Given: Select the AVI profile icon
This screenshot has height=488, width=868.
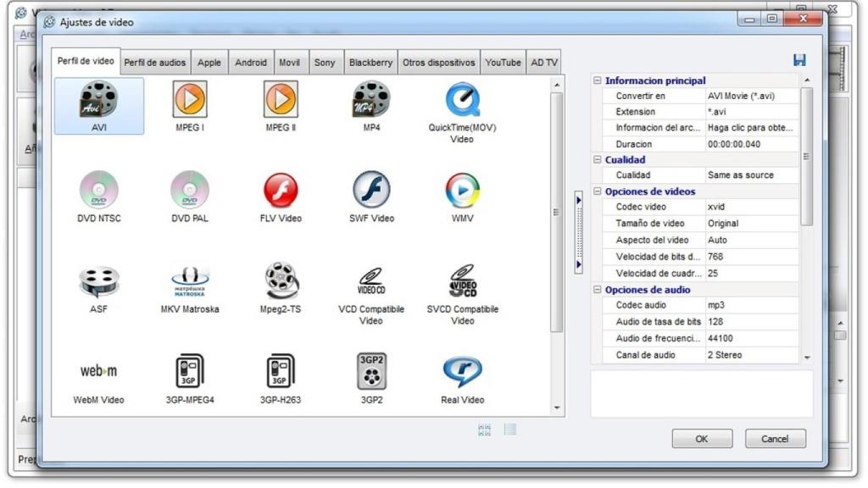Looking at the screenshot, I should pos(98,103).
